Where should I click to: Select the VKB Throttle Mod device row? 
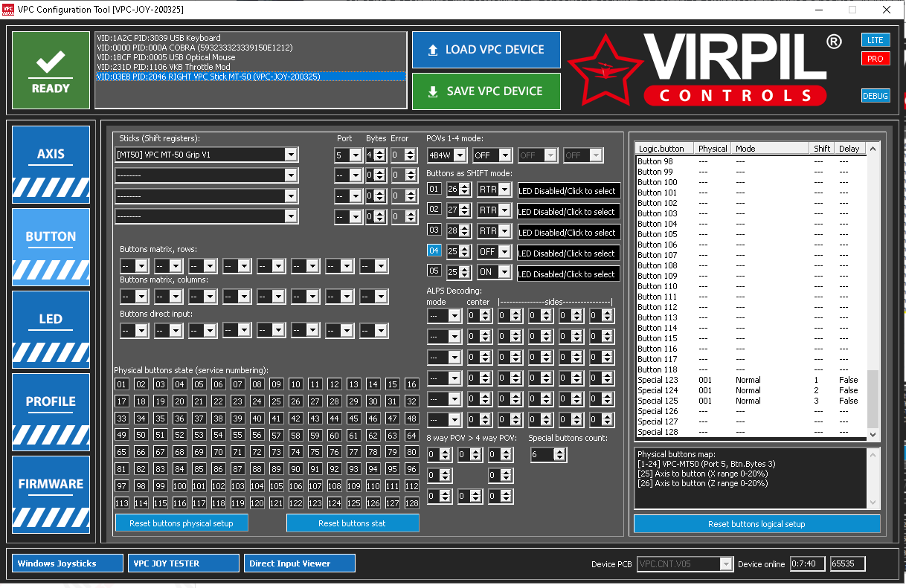(251, 67)
